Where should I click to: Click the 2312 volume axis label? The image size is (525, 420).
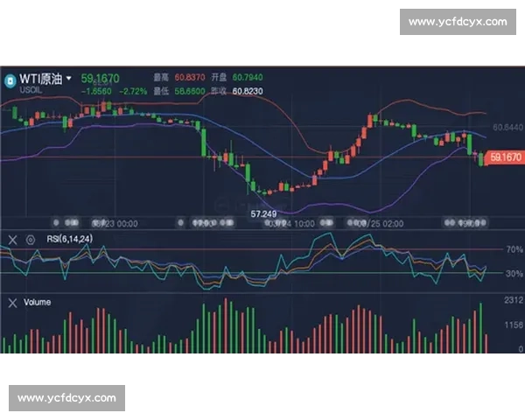tap(513, 300)
